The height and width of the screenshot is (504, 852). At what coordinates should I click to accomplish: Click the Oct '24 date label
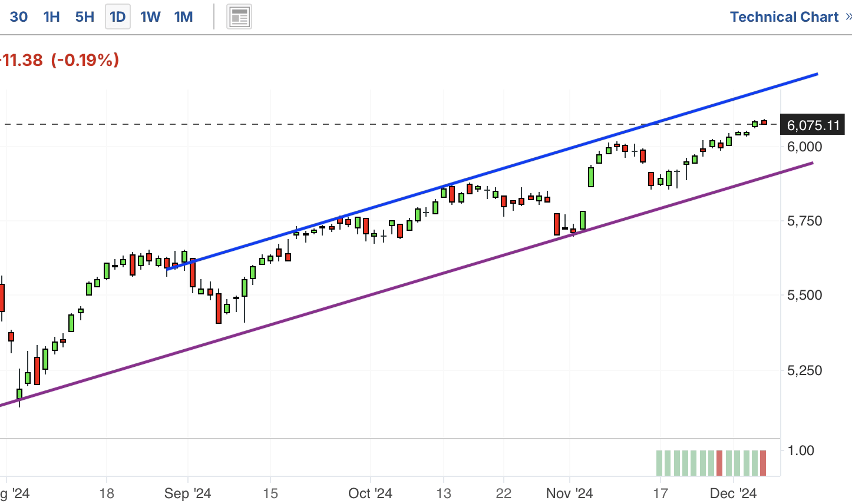tap(370, 493)
